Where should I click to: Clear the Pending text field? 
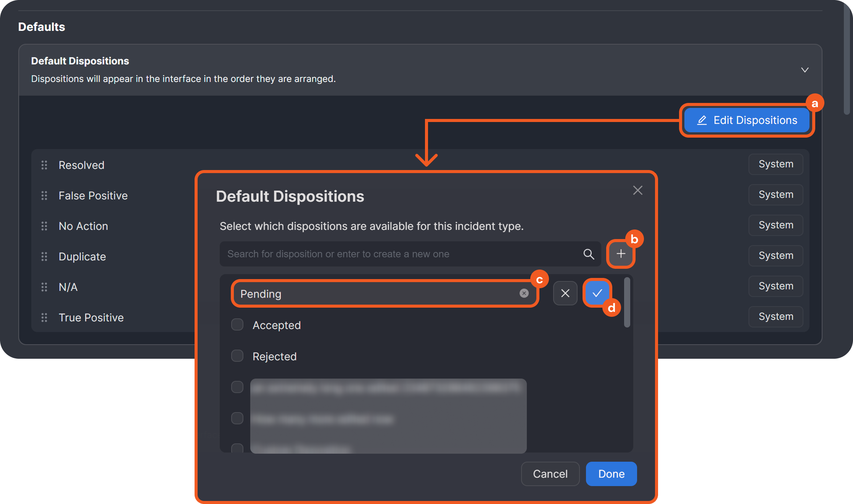524,293
